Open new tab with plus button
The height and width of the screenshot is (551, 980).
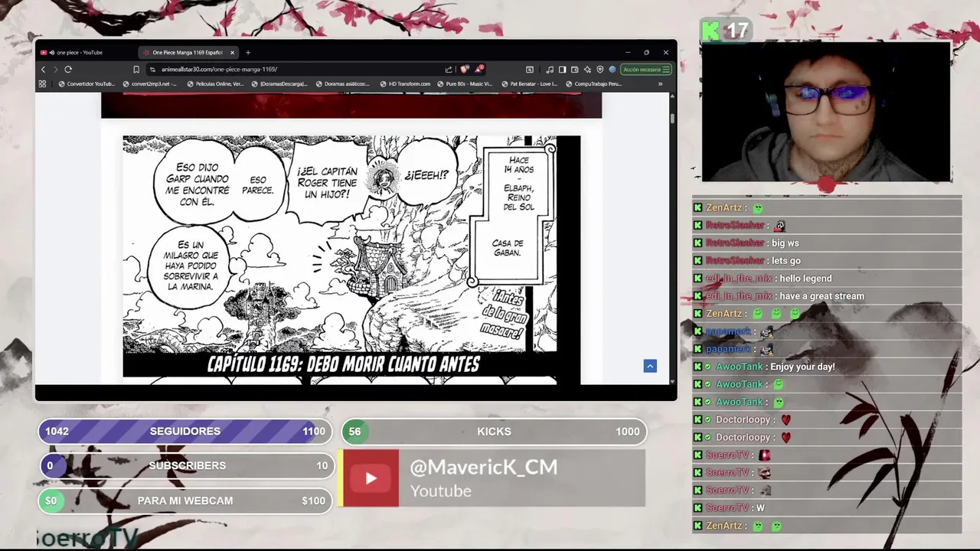pos(247,53)
